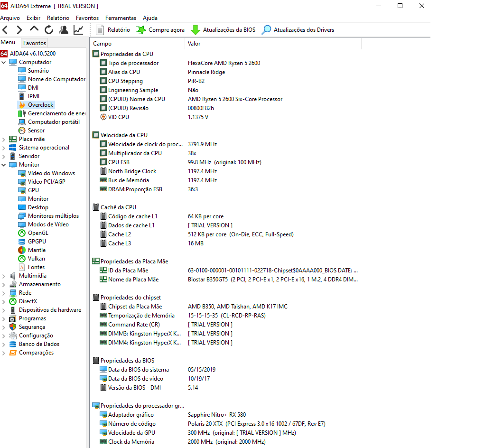Select the GPGPU icon in the tree
The width and height of the screenshot is (494, 448).
tap(22, 242)
